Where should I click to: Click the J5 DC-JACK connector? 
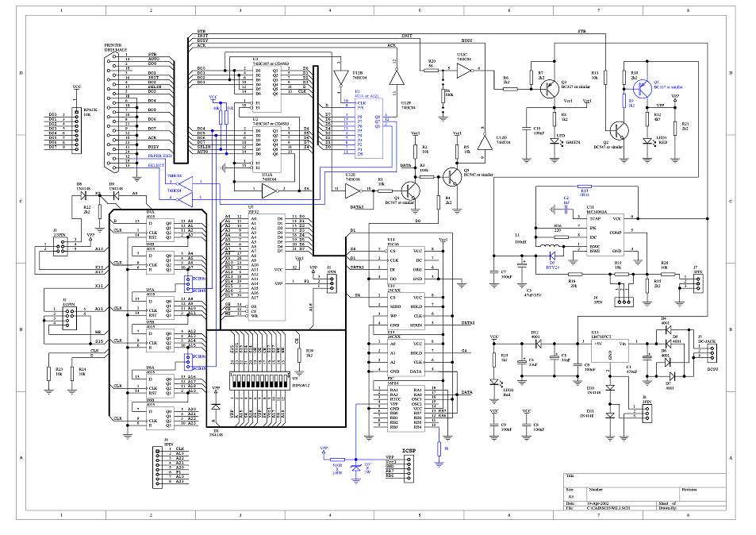point(712,352)
